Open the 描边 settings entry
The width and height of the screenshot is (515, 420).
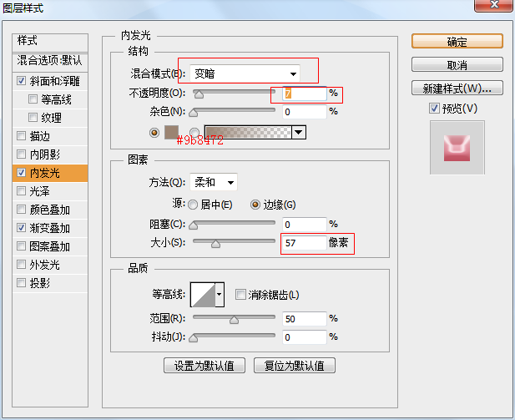pyautogui.click(x=40, y=136)
